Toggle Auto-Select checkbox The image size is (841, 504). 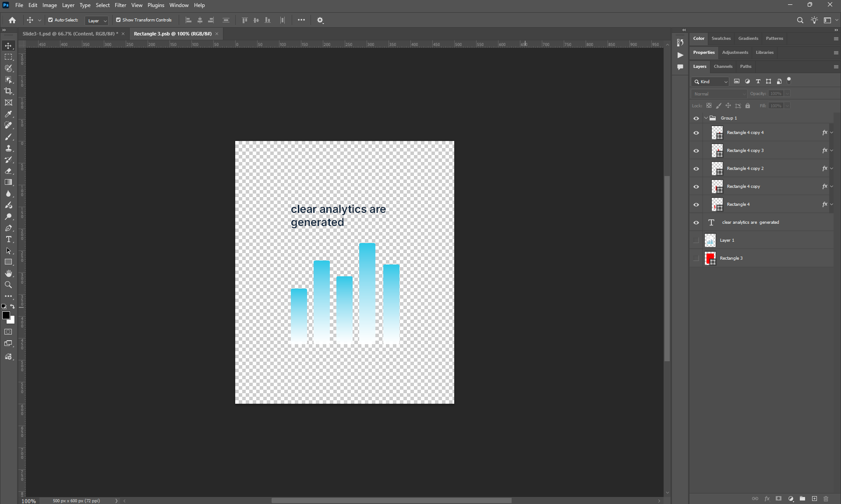point(50,20)
